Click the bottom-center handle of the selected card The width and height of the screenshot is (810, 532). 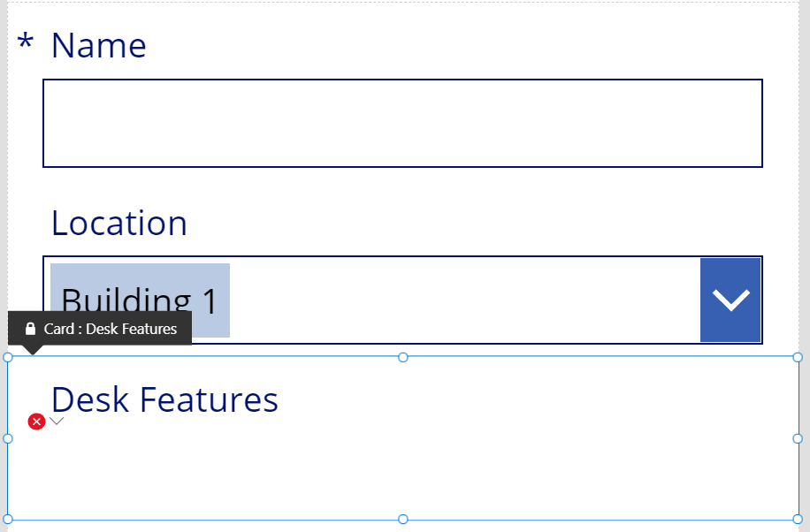(403, 519)
